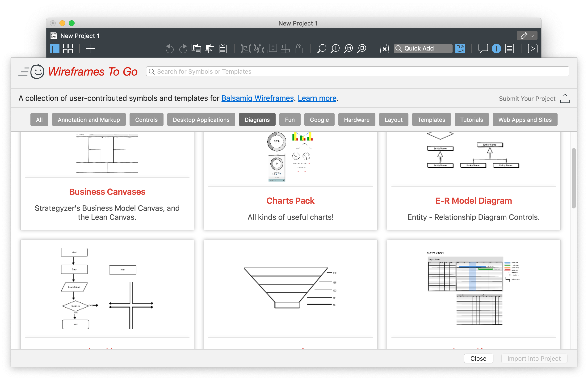Image resolution: width=588 pixels, height=381 pixels.
Task: Click the Redo arrow icon
Action: pyautogui.click(x=183, y=48)
